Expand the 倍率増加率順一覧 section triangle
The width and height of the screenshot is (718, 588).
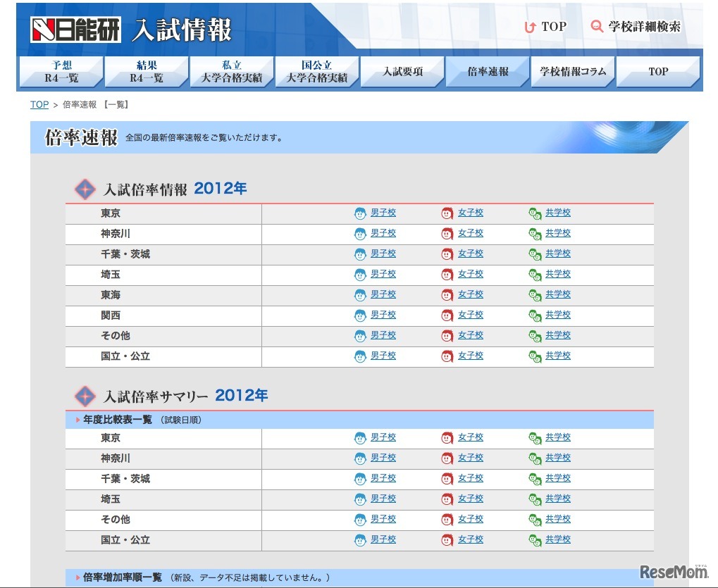tap(78, 577)
